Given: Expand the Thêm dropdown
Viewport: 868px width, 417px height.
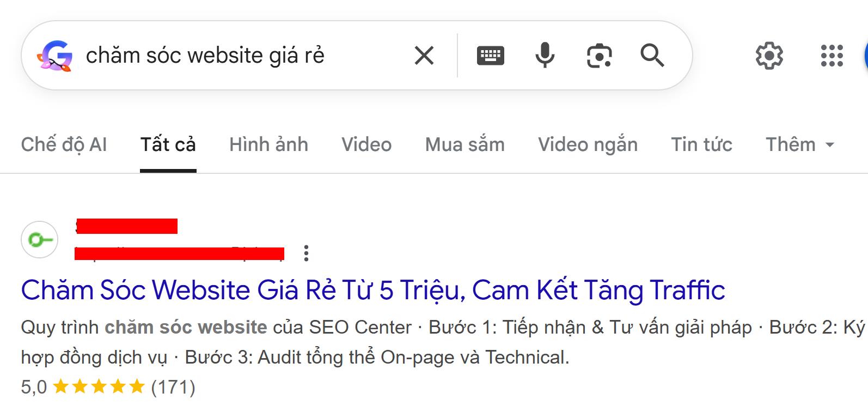Looking at the screenshot, I should coord(799,144).
